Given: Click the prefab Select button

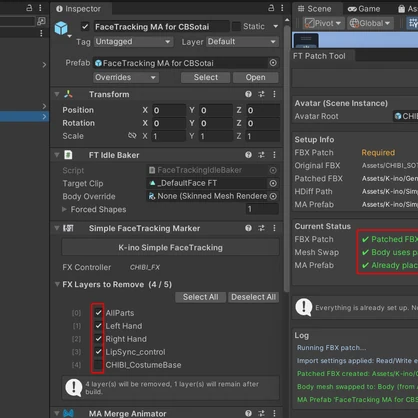Looking at the screenshot, I should click(206, 77).
